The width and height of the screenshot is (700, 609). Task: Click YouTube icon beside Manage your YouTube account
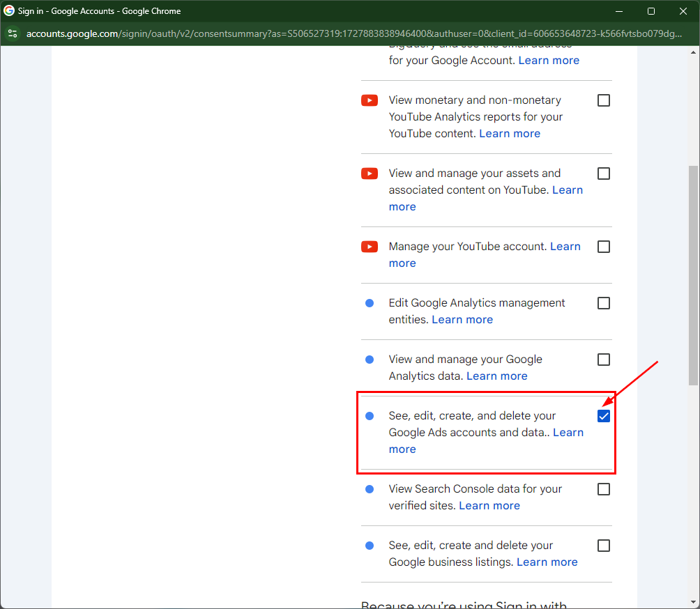coord(370,247)
